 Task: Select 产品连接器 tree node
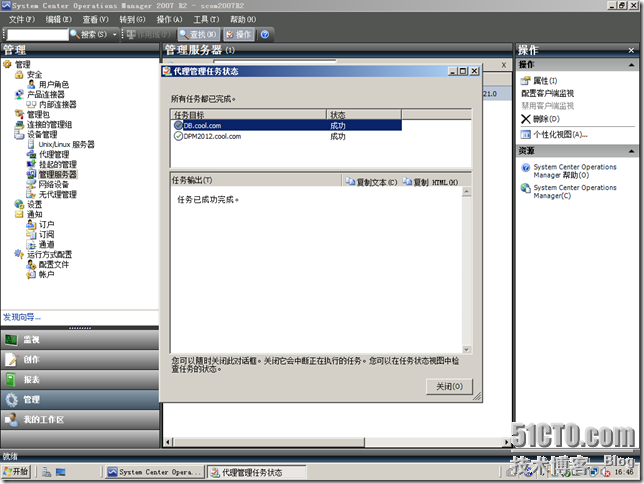(x=46, y=94)
